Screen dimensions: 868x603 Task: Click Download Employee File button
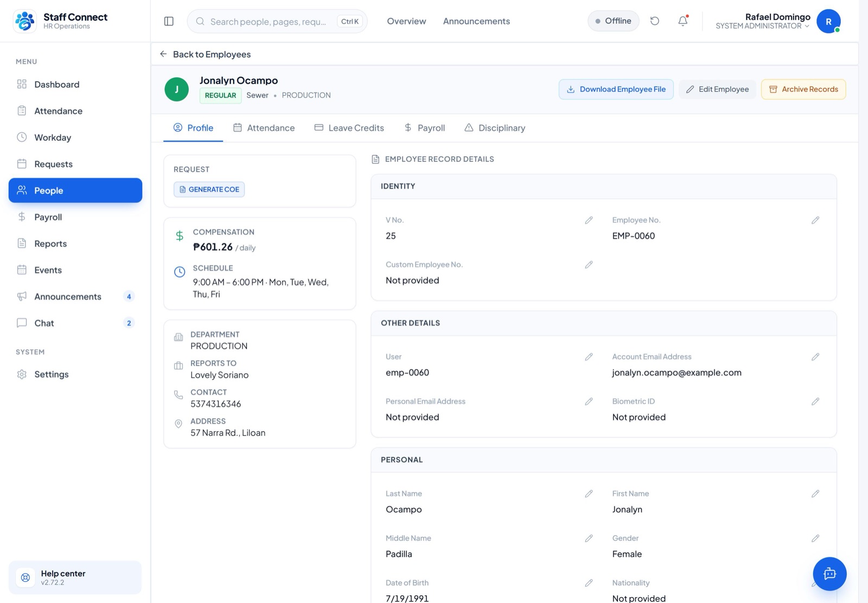tap(616, 90)
